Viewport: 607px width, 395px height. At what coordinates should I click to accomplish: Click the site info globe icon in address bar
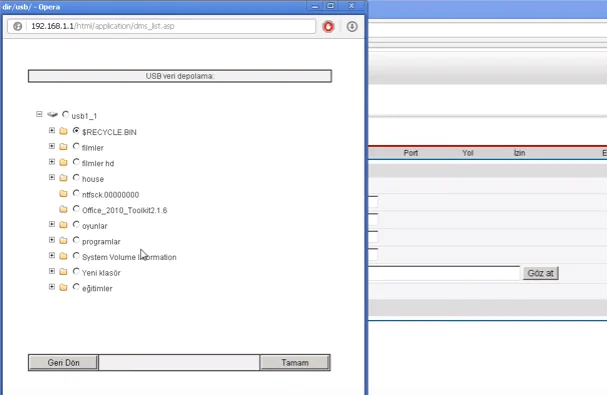[17, 26]
